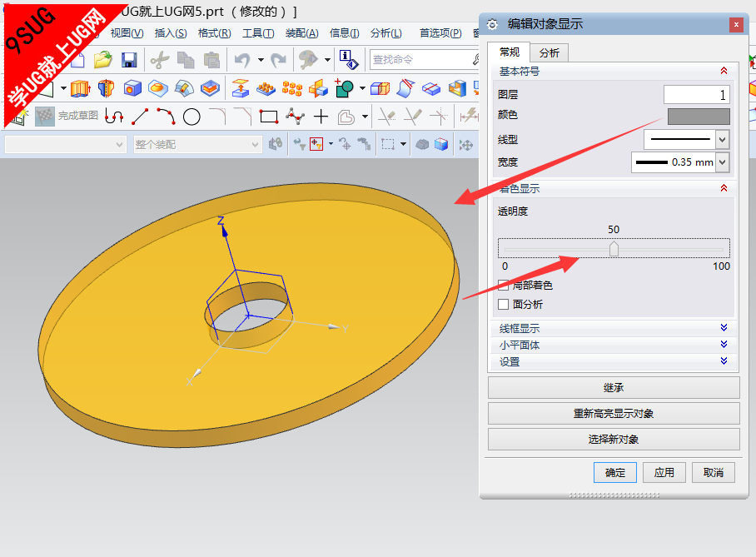Image resolution: width=756 pixels, height=557 pixels.
Task: Expand the 线框显示 section
Action: click(x=724, y=328)
